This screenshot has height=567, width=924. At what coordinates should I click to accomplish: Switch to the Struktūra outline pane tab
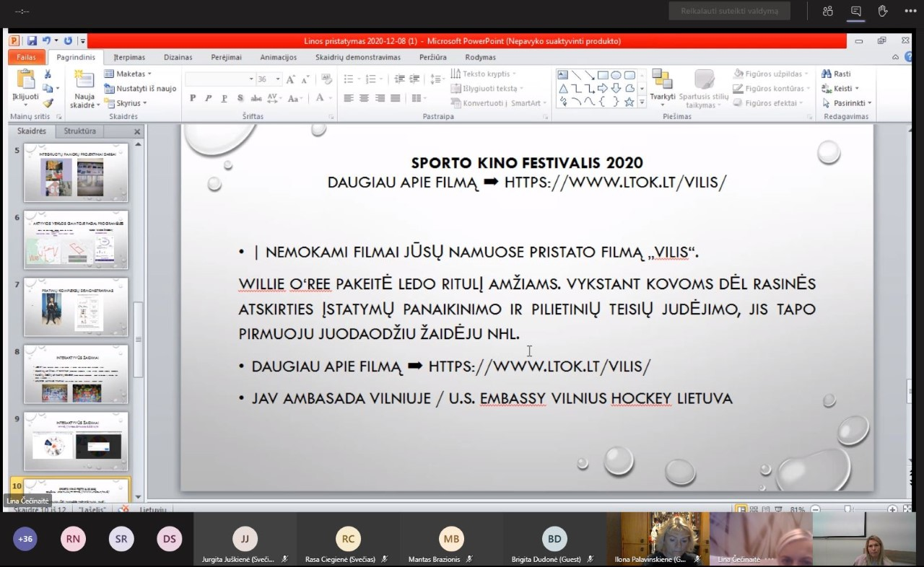(79, 131)
